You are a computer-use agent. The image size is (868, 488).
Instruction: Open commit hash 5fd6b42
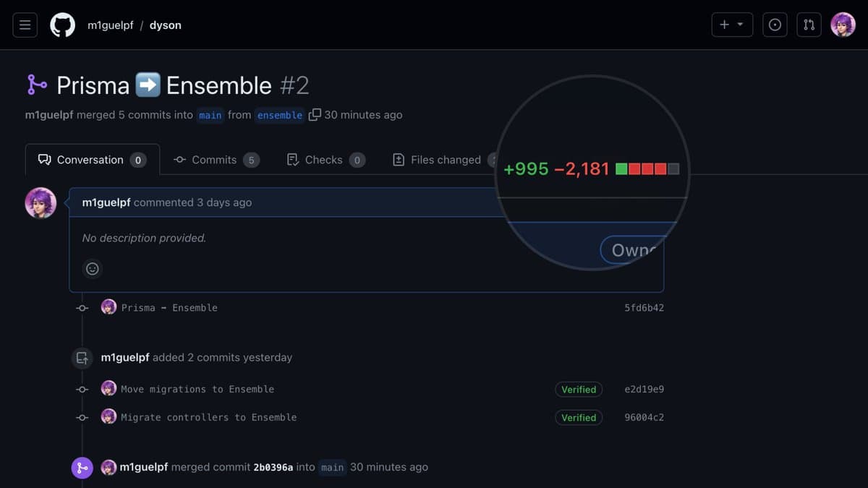point(644,308)
